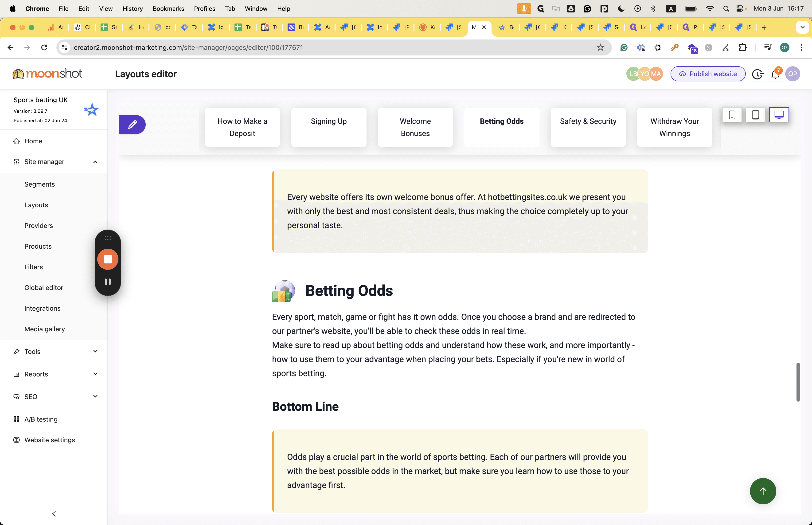
Task: Expand the Reports section chevron
Action: 95,374
